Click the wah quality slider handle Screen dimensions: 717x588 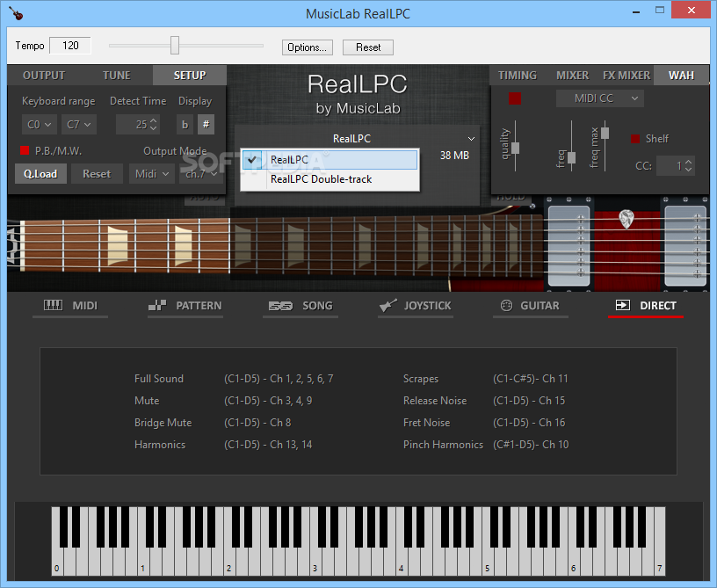coord(515,149)
